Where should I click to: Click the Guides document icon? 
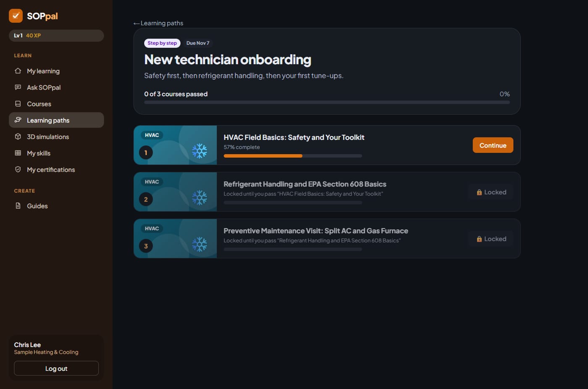coord(18,206)
